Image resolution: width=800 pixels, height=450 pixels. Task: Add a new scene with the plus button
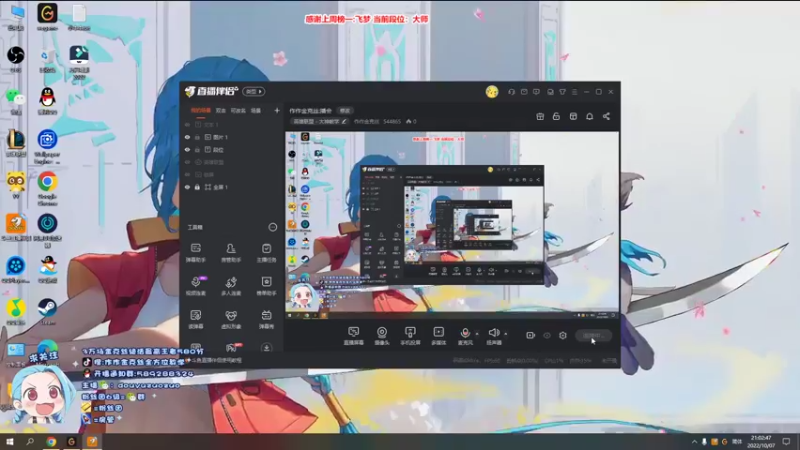[x=277, y=111]
